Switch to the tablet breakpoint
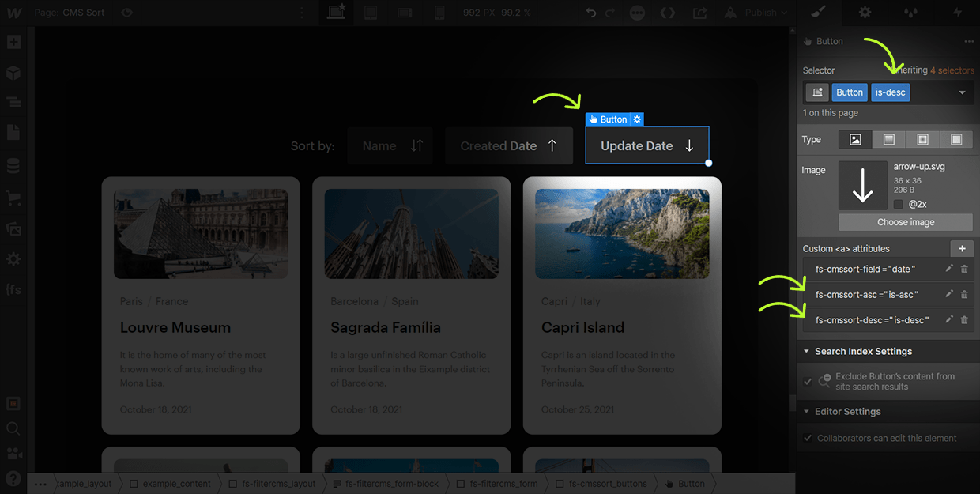The image size is (980, 494). [x=371, y=13]
